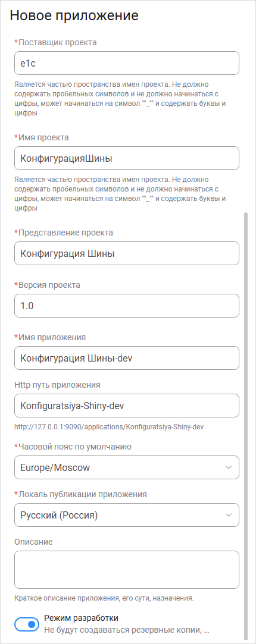256x644 pixels.
Task: Click the Краткое описание приложения hint text
Action: 104,598
